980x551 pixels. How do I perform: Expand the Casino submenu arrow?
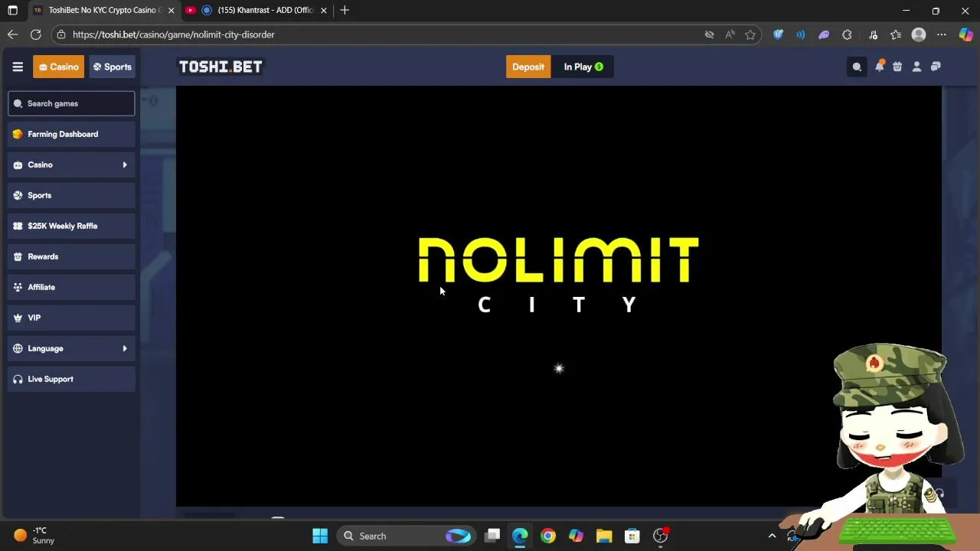pyautogui.click(x=125, y=165)
